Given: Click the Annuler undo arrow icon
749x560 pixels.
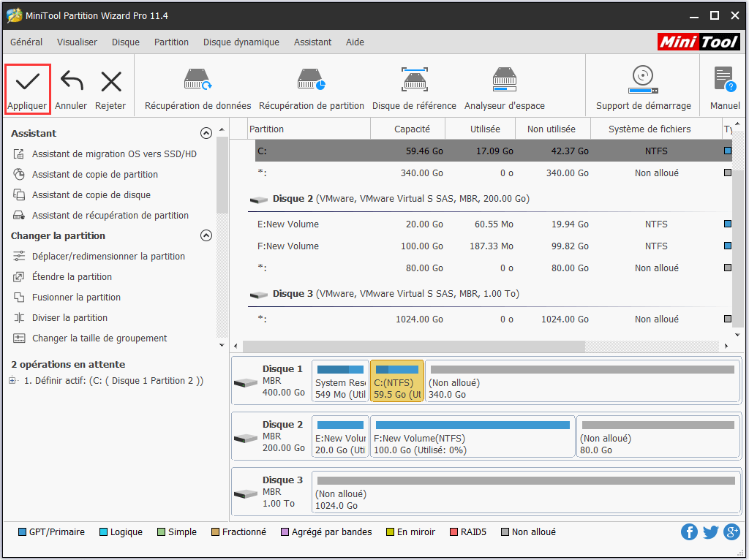Looking at the screenshot, I should coord(72,80).
